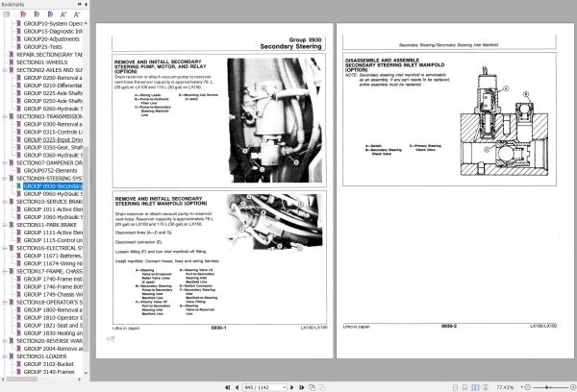Screen dimensions: 577x392
Task: Select highlighted GROUP 0930-Secondary bookmark
Action: point(53,186)
